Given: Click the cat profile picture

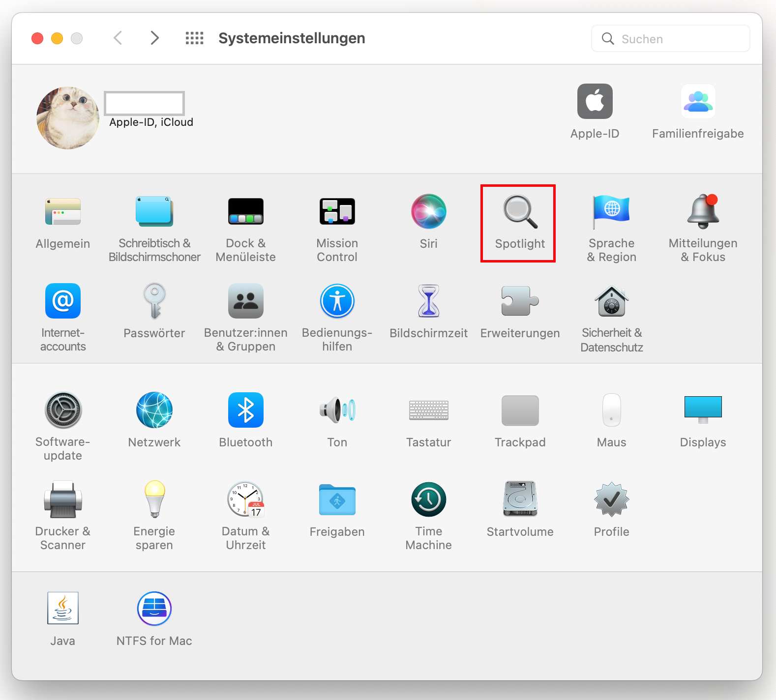Looking at the screenshot, I should point(68,118).
